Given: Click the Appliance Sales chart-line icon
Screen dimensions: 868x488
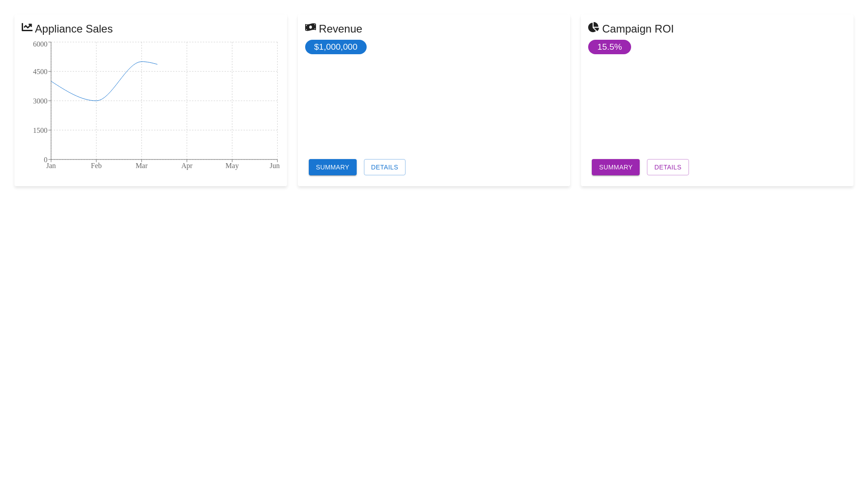Looking at the screenshot, I should tap(27, 27).
